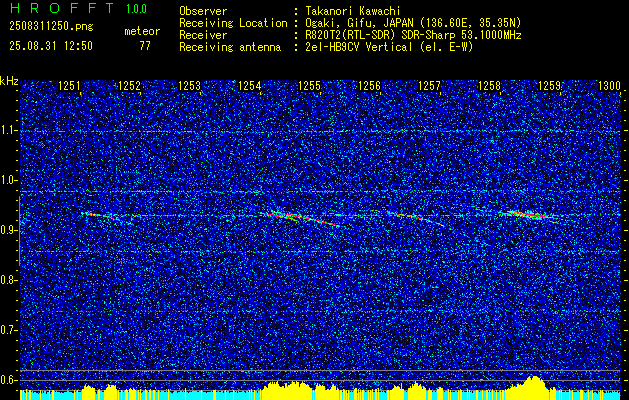Screen dimensions: 629x400
Task: Click the date 25.08.31 12:50
Action: click(x=51, y=46)
